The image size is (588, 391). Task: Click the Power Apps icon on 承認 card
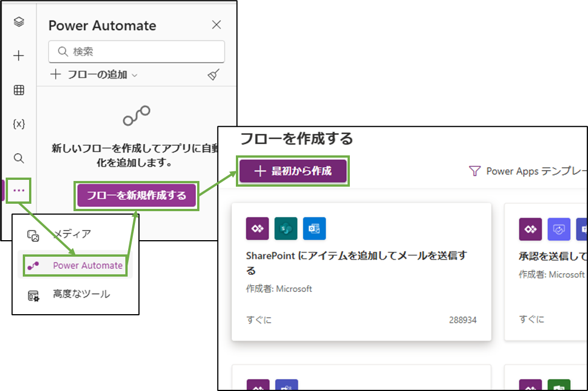pyautogui.click(x=530, y=229)
